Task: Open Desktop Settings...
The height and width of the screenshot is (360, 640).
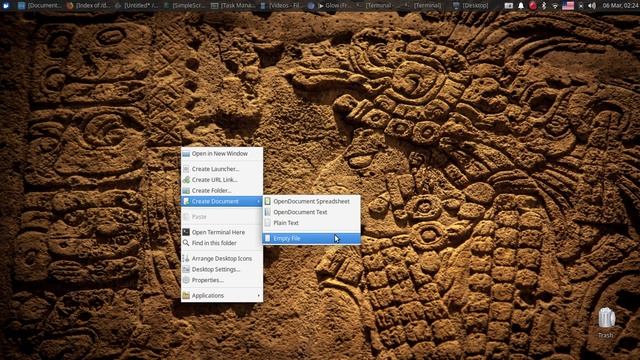Action: click(x=222, y=269)
